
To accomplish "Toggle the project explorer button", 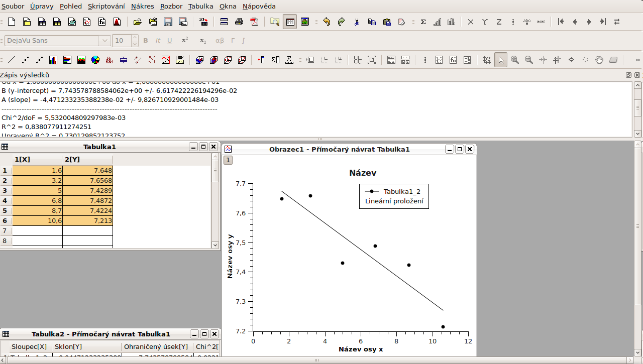I will 275,22.
